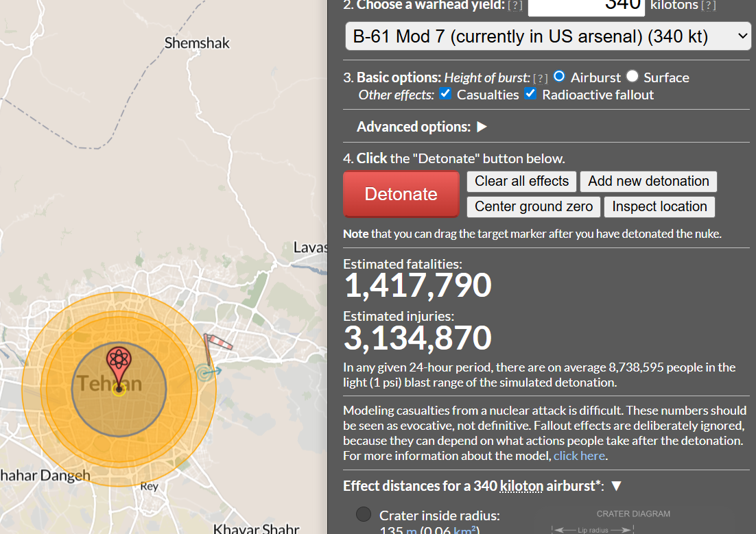This screenshot has width=756, height=534.
Task: Expand the Advanced options triangle
Action: click(x=482, y=127)
